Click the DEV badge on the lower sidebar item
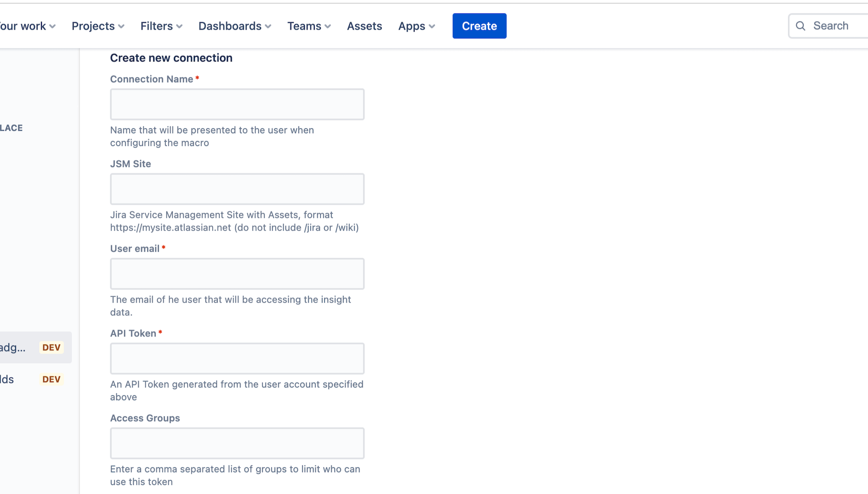Viewport: 868px width, 494px height. (51, 379)
